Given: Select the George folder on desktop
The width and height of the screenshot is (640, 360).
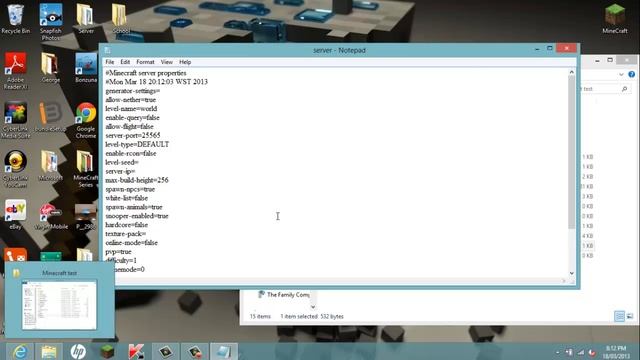Looking at the screenshot, I should coord(51,68).
